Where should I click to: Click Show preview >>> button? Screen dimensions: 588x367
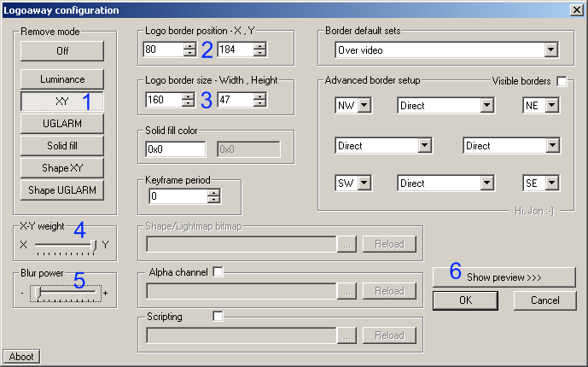(504, 277)
